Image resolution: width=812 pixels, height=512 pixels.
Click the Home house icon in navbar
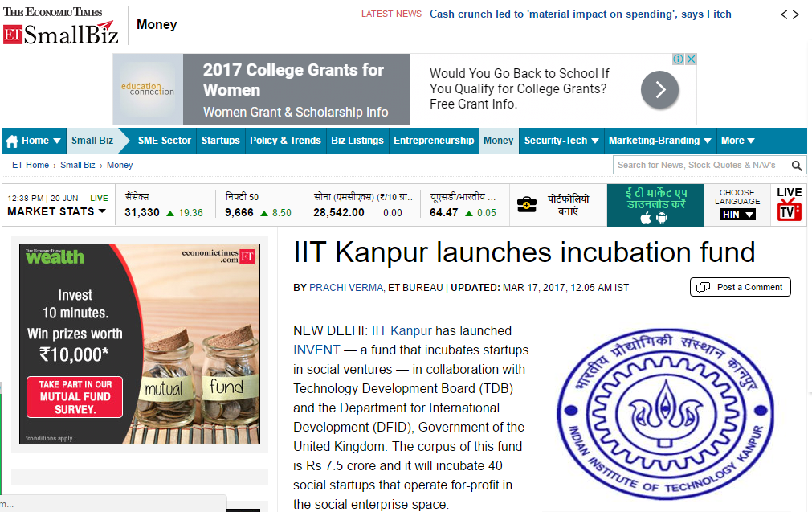tap(12, 141)
